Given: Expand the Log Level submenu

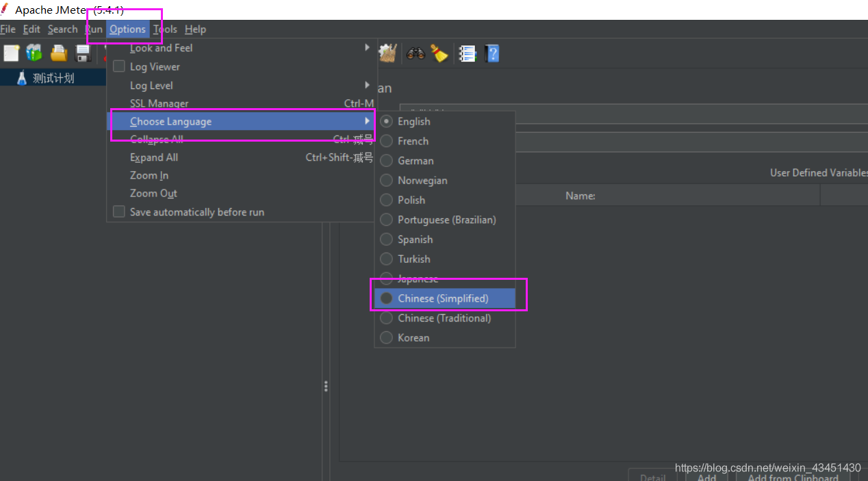Looking at the screenshot, I should tap(241, 85).
